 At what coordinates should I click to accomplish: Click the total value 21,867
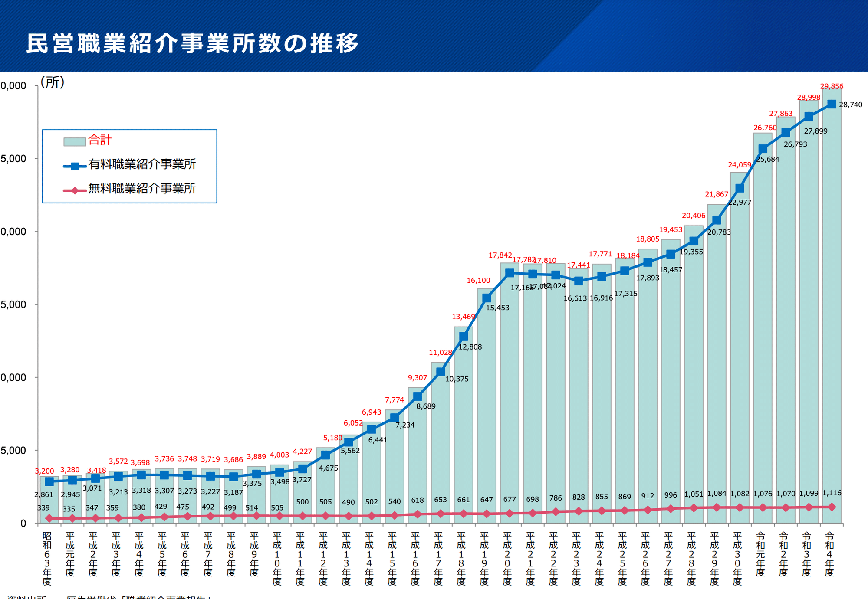(x=717, y=194)
